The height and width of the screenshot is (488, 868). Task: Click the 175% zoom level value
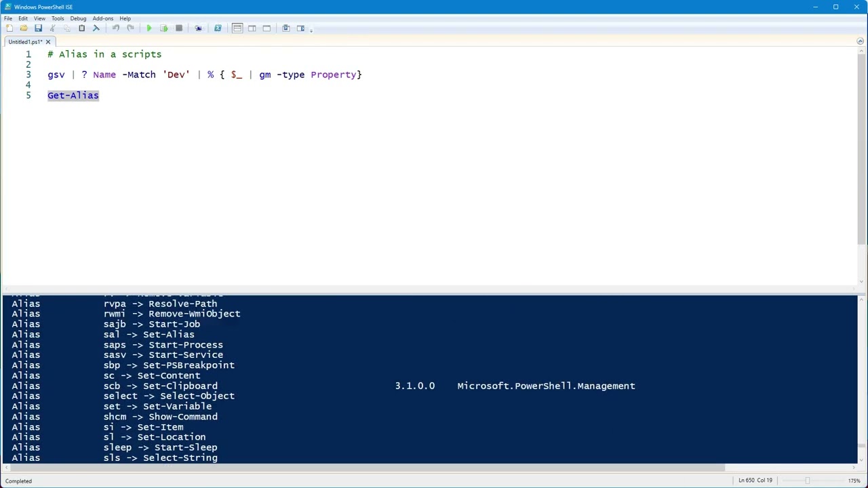(x=854, y=481)
